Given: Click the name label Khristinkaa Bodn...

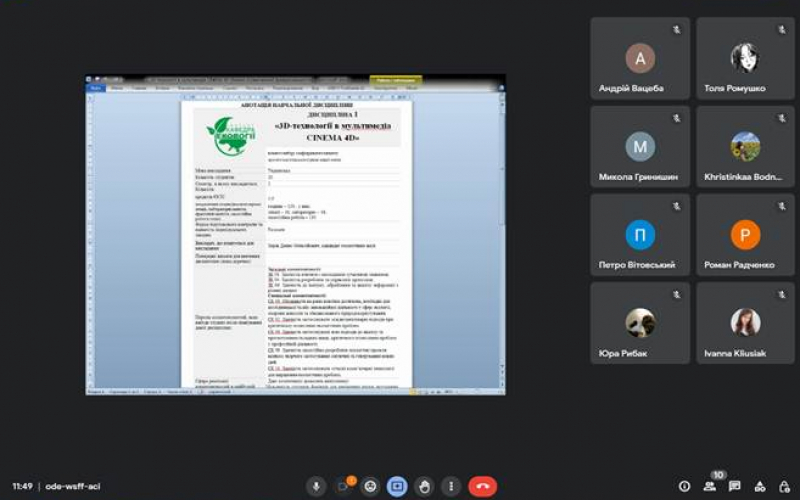Looking at the screenshot, I should 743,177.
